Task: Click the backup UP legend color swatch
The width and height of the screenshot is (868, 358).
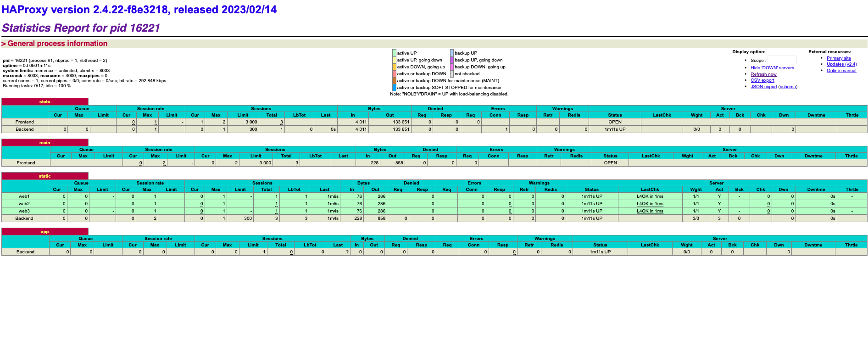Action: coord(452,53)
